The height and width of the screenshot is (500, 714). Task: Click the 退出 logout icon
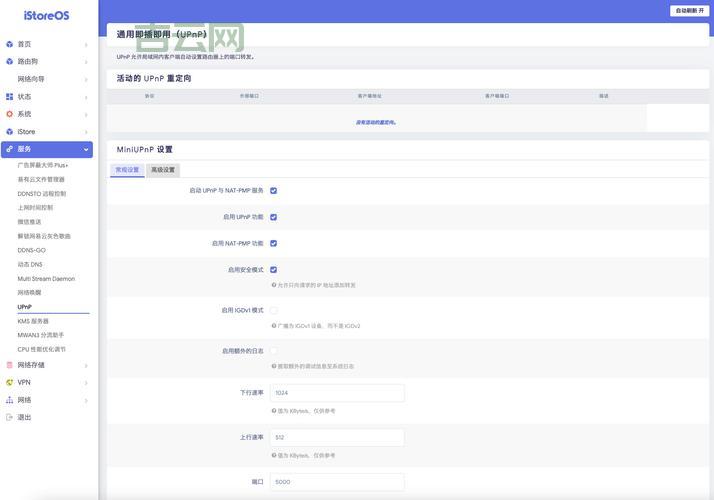pos(10,417)
